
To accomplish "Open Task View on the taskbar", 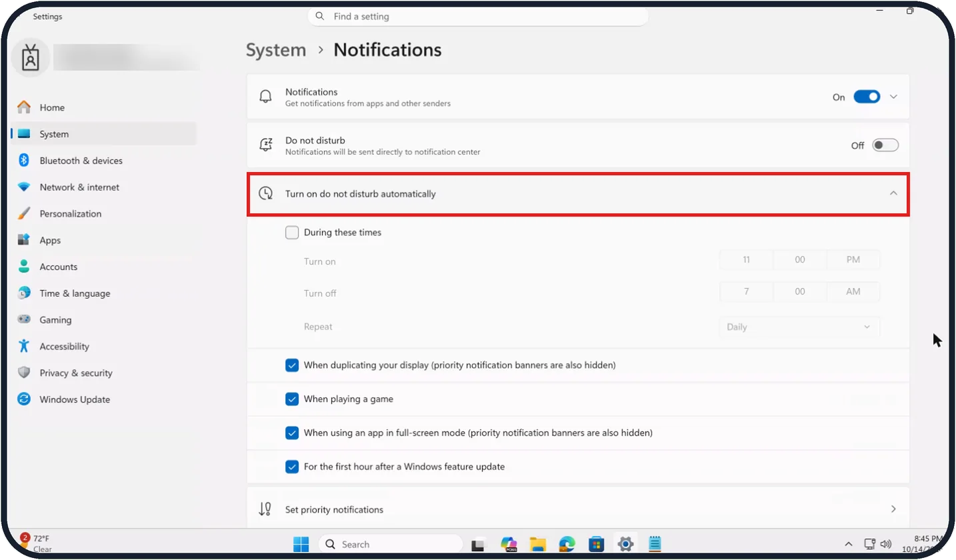I will tap(478, 544).
